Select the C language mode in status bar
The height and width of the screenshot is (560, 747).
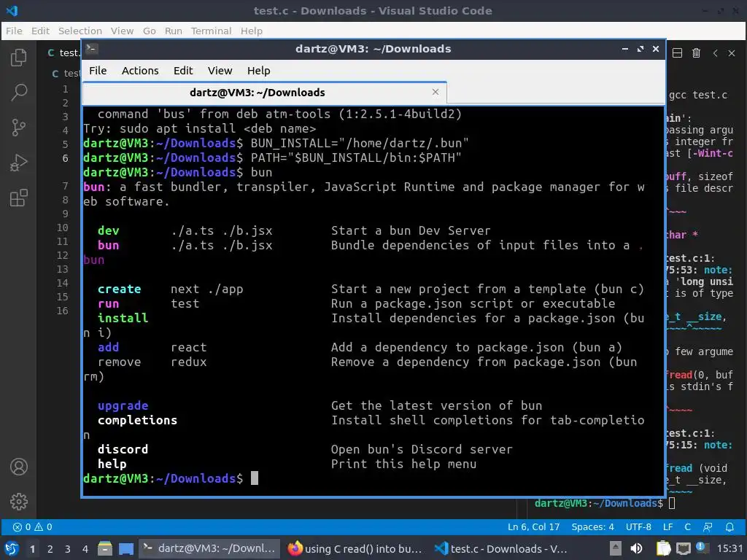tap(687, 526)
